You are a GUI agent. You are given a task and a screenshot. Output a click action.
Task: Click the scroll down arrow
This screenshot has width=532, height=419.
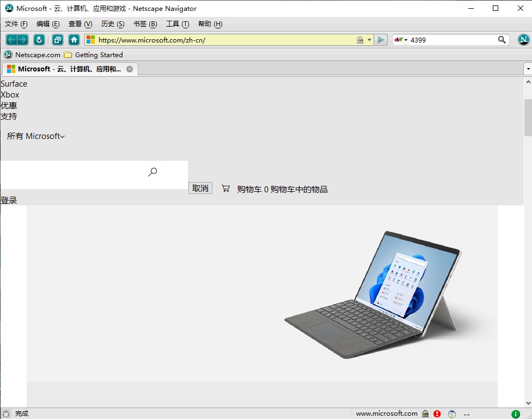tap(528, 403)
